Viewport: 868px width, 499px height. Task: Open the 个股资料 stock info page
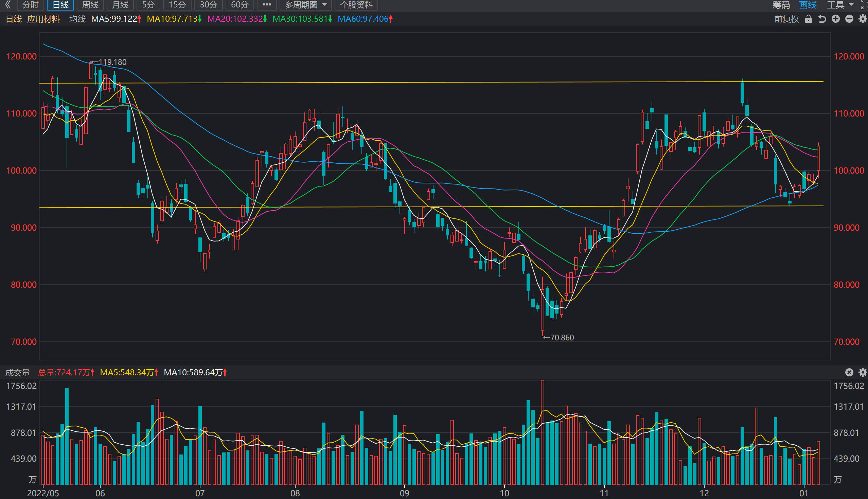356,5
